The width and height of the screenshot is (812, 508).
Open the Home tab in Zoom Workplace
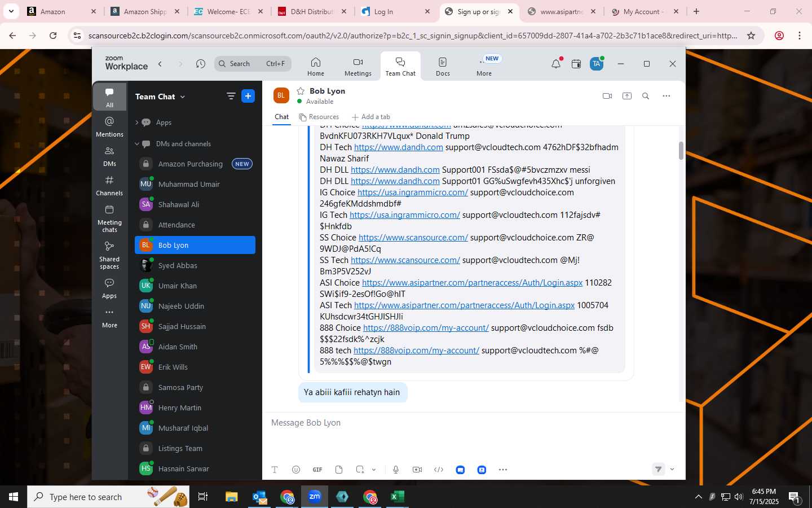pos(316,67)
